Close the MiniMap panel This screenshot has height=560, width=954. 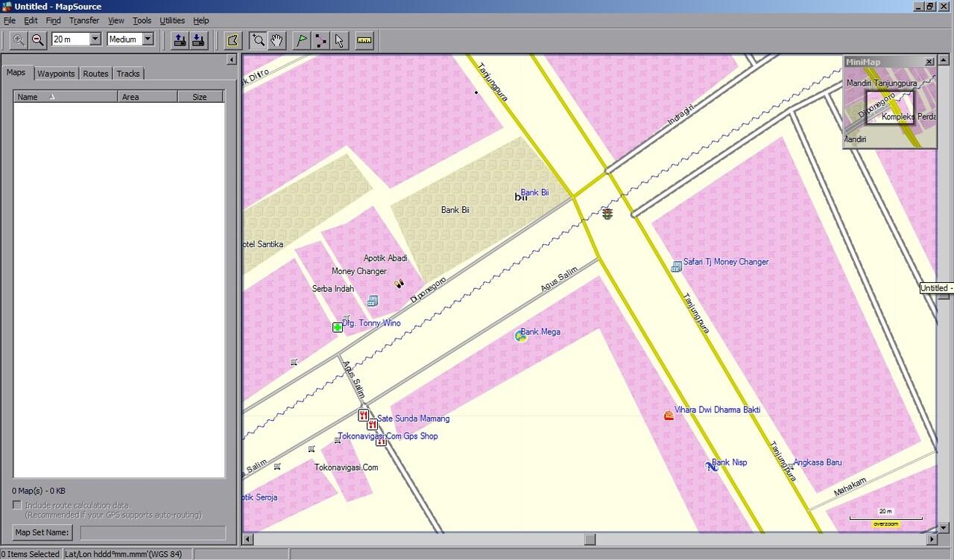pos(929,62)
